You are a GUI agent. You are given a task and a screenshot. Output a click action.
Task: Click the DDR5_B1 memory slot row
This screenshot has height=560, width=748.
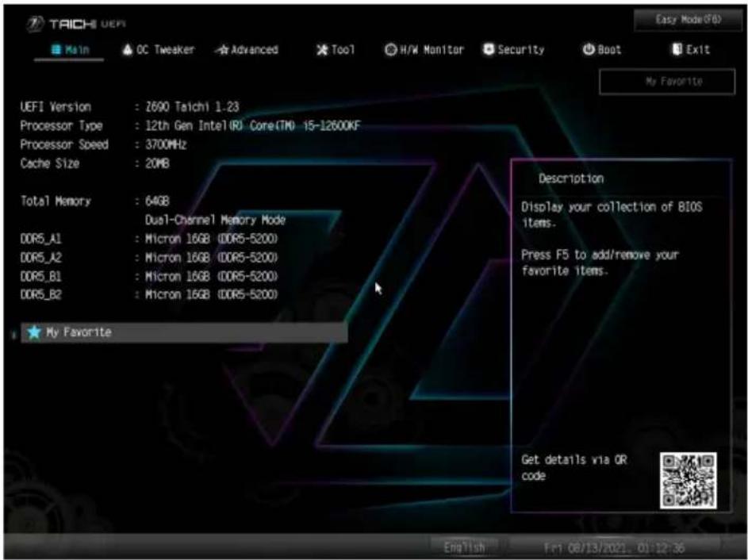pyautogui.click(x=149, y=276)
